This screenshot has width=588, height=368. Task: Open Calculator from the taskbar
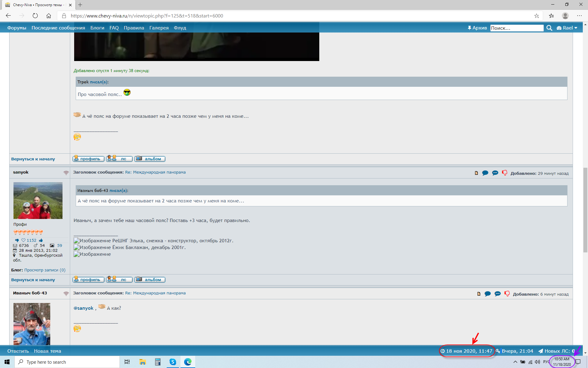click(x=157, y=362)
